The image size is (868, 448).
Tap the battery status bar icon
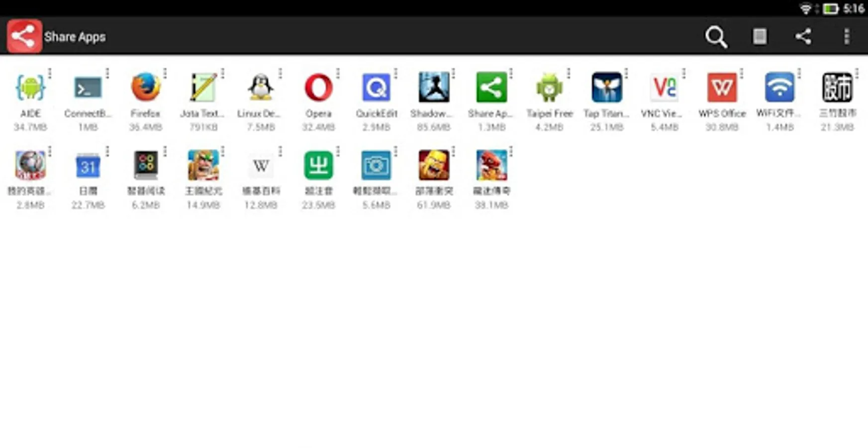(x=831, y=8)
